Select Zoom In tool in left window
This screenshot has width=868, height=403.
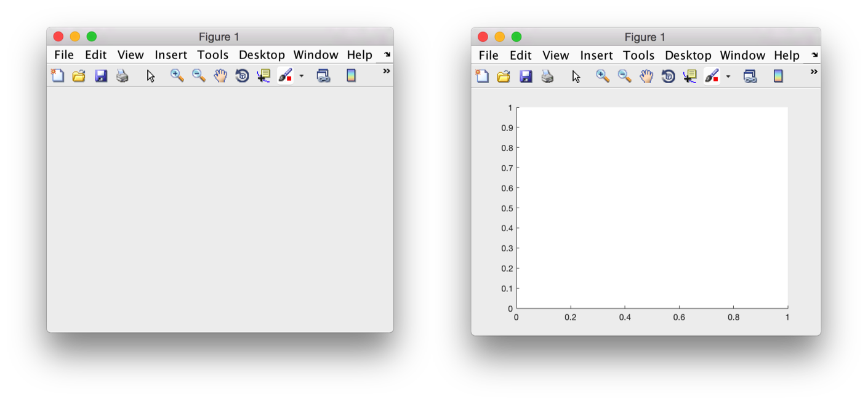(177, 76)
